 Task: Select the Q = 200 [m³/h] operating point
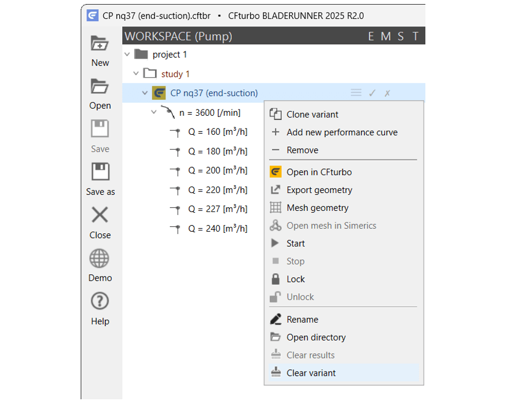[x=217, y=171]
